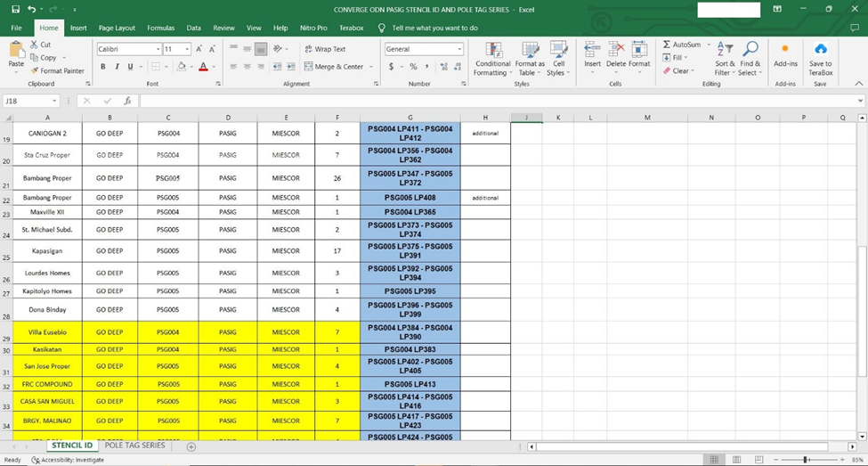Open Find & Select menu
868x466 pixels.
[x=750, y=59]
